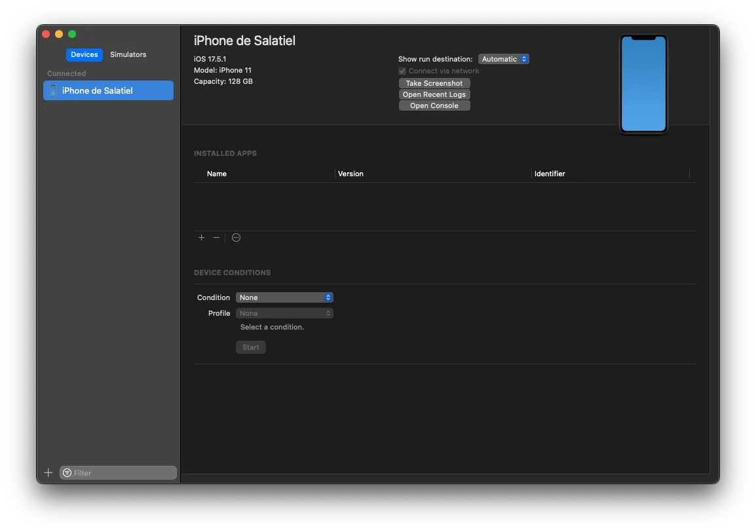The image size is (756, 532).
Task: Switch to the Simulators tab
Action: (128, 54)
